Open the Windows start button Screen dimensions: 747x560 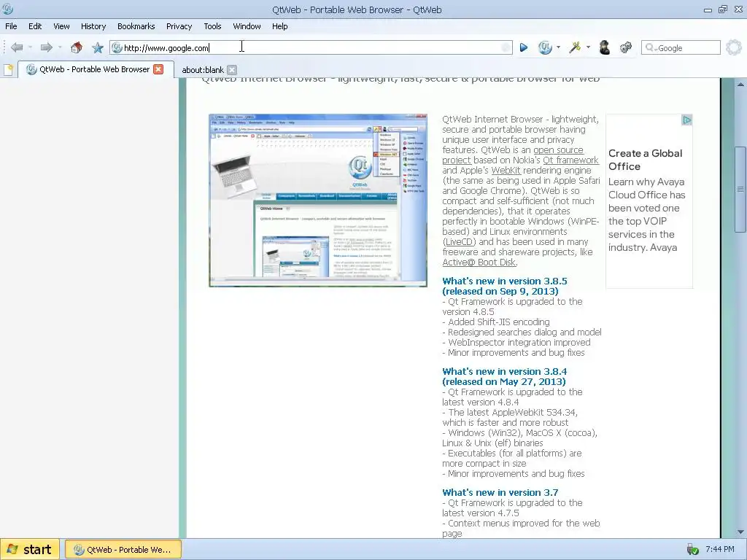tap(30, 549)
